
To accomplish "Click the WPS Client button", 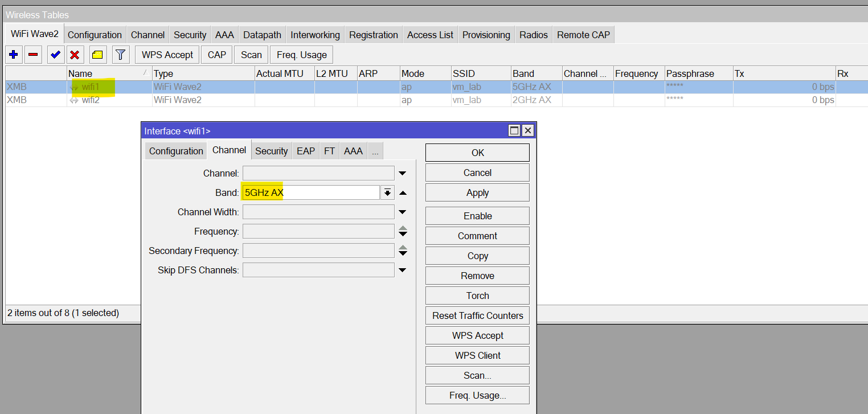I will click(477, 355).
